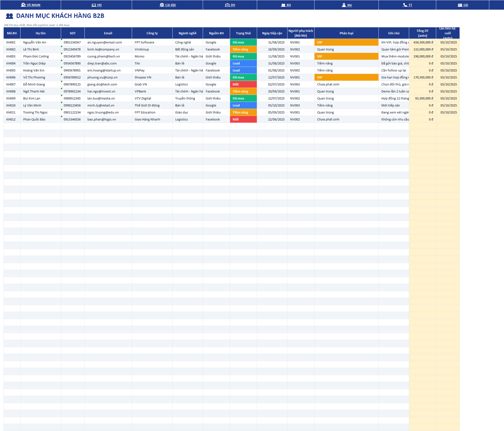Viewport: 504px width, 431px height.
Task: Select name Trương Thị Ngọc
Action: tap(41, 113)
